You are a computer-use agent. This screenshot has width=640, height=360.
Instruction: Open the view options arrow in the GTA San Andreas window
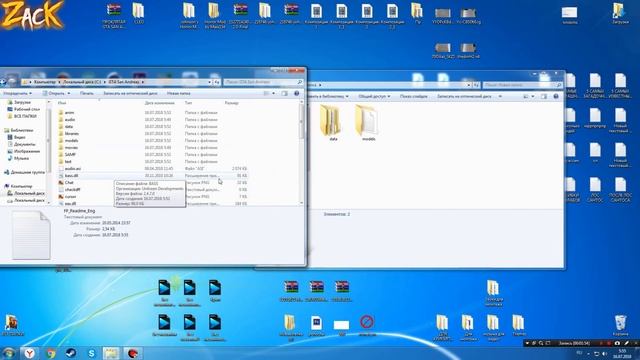(273, 93)
